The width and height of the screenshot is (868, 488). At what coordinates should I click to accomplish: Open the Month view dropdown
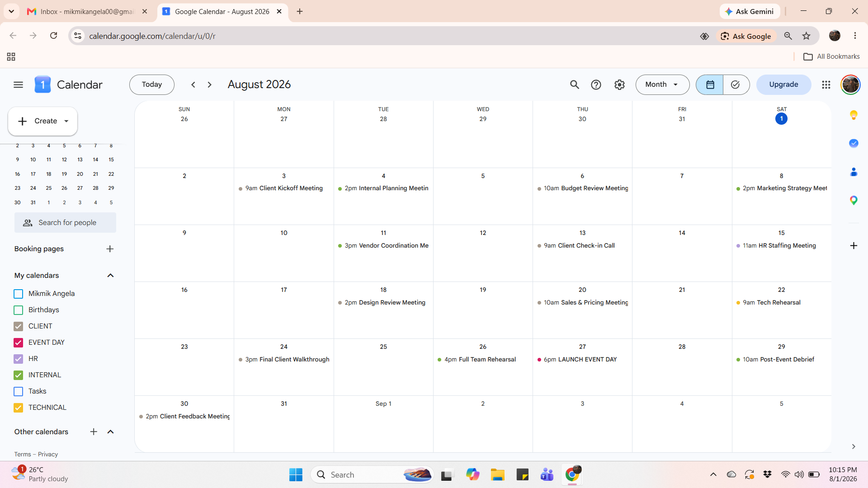click(662, 84)
